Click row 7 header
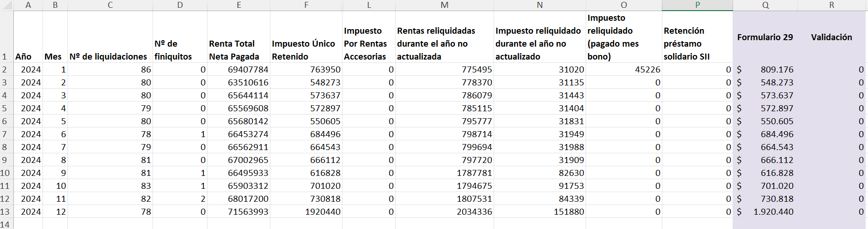Image resolution: width=868 pixels, height=229 pixels. point(5,134)
